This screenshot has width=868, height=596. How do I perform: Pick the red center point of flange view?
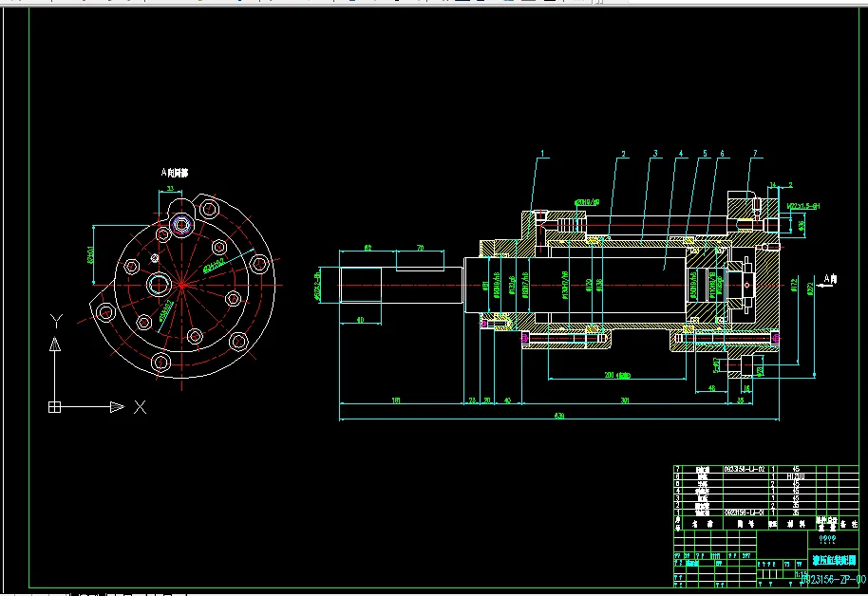point(182,286)
